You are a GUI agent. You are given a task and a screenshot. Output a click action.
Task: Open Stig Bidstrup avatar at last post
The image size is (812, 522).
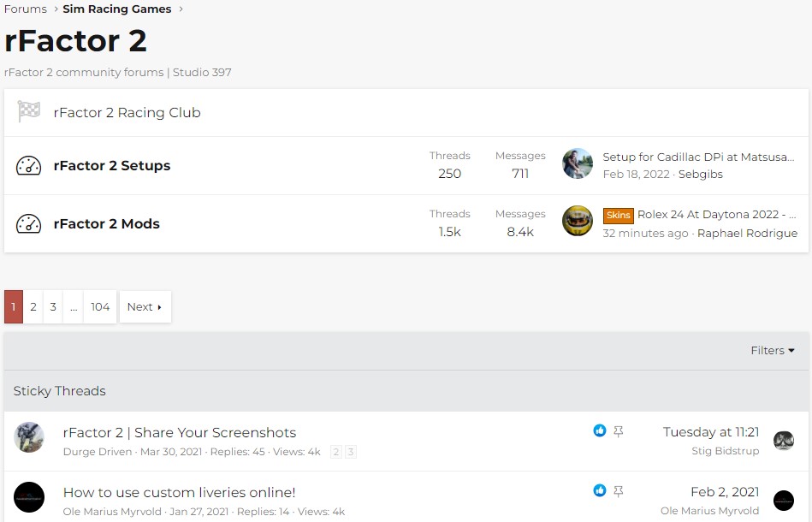(784, 441)
